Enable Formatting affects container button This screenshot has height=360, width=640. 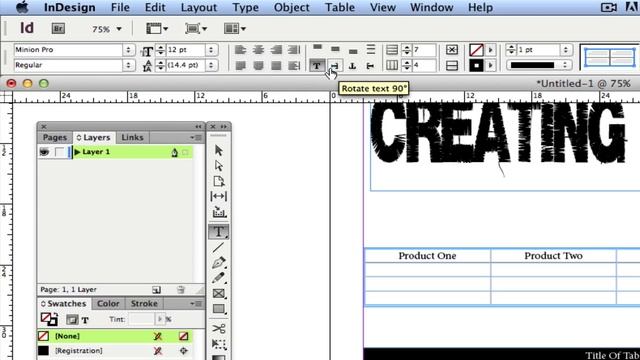(72, 320)
